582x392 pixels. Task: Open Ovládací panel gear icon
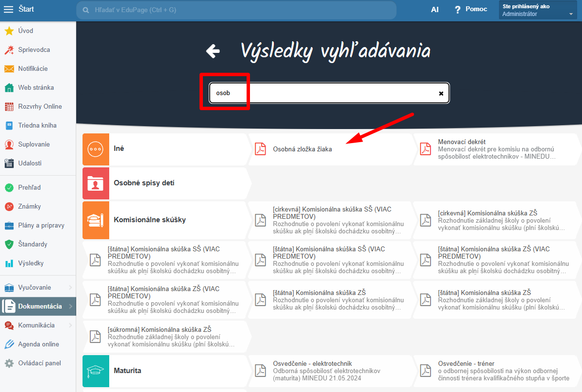click(9, 363)
